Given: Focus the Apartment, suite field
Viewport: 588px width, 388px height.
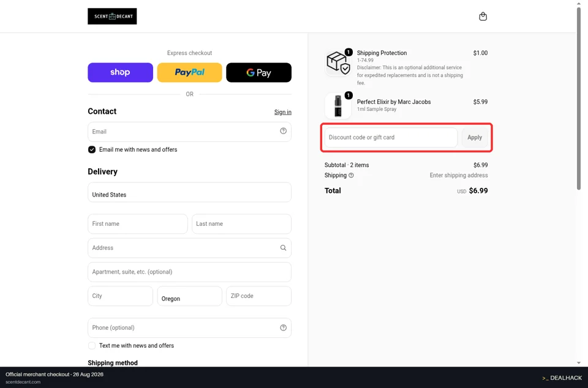Looking at the screenshot, I should pyautogui.click(x=189, y=272).
